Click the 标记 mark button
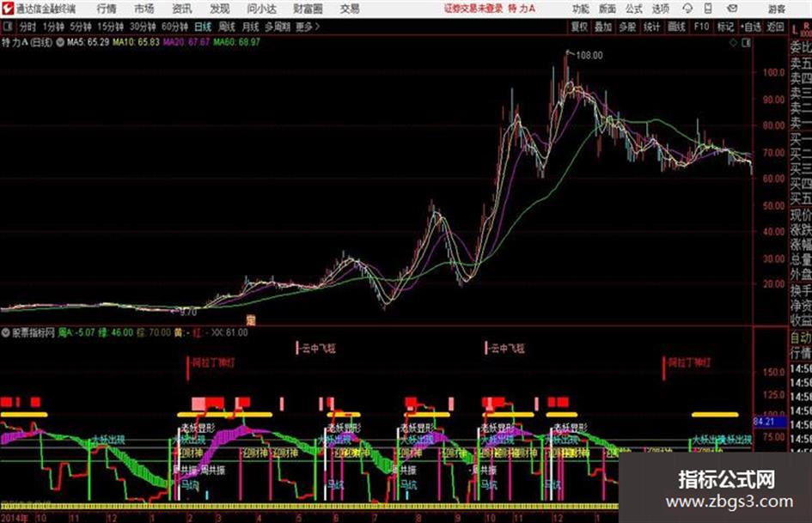 click(725, 27)
